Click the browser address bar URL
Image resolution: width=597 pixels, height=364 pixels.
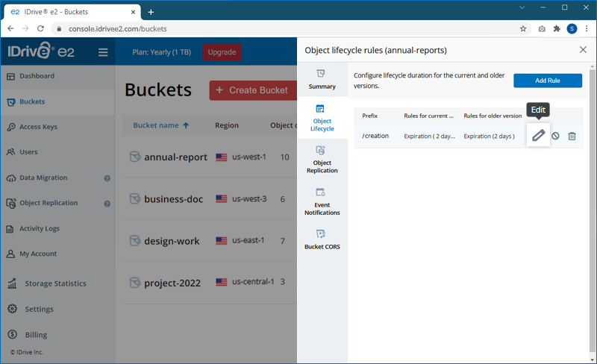coord(224,28)
